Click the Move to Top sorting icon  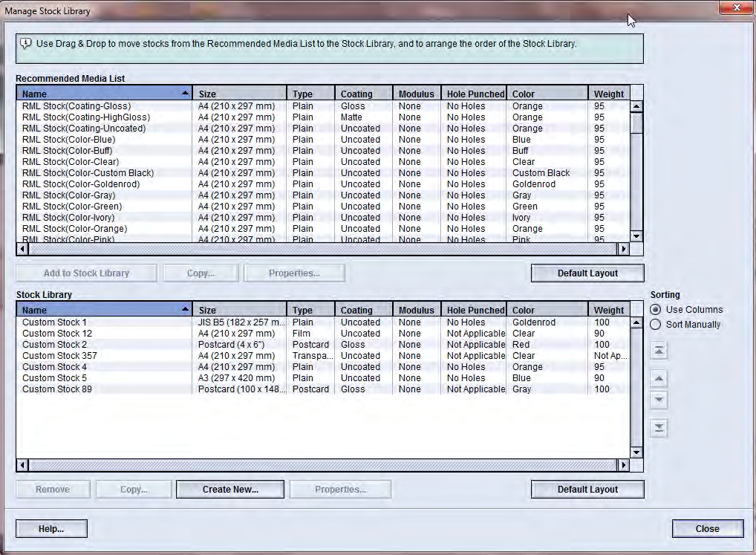pyautogui.click(x=659, y=351)
